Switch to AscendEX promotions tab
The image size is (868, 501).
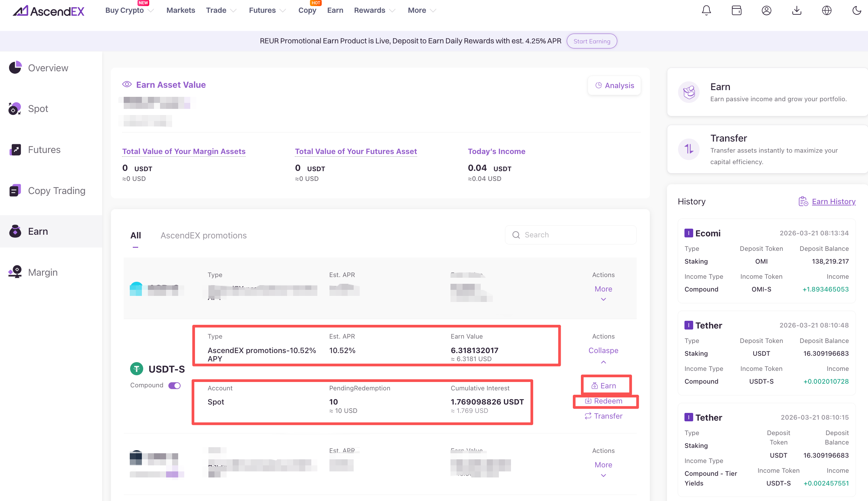tap(203, 235)
